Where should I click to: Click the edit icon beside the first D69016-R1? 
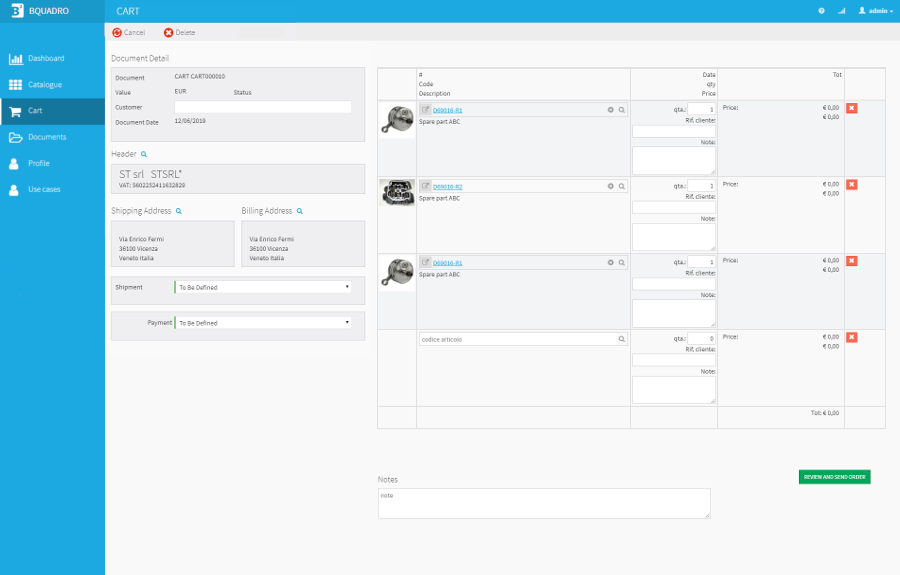click(x=425, y=109)
